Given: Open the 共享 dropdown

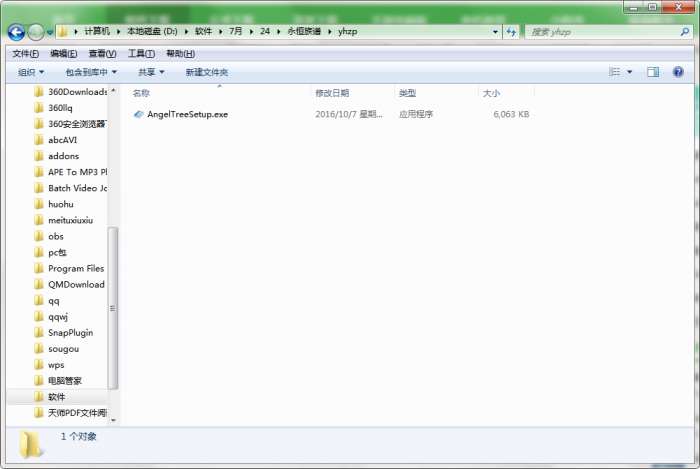Looking at the screenshot, I should click(151, 72).
